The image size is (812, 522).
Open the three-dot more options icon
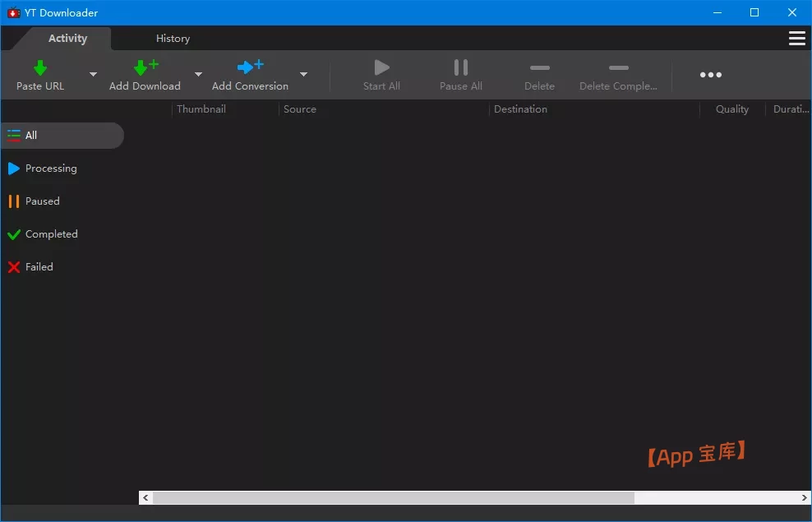click(711, 75)
